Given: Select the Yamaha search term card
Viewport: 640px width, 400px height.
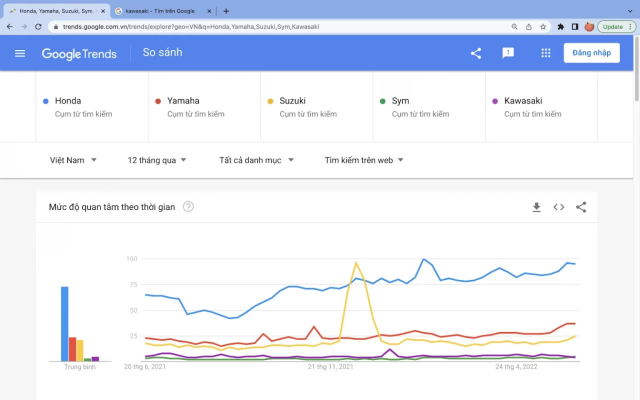Looking at the screenshot, I should pyautogui.click(x=204, y=107).
